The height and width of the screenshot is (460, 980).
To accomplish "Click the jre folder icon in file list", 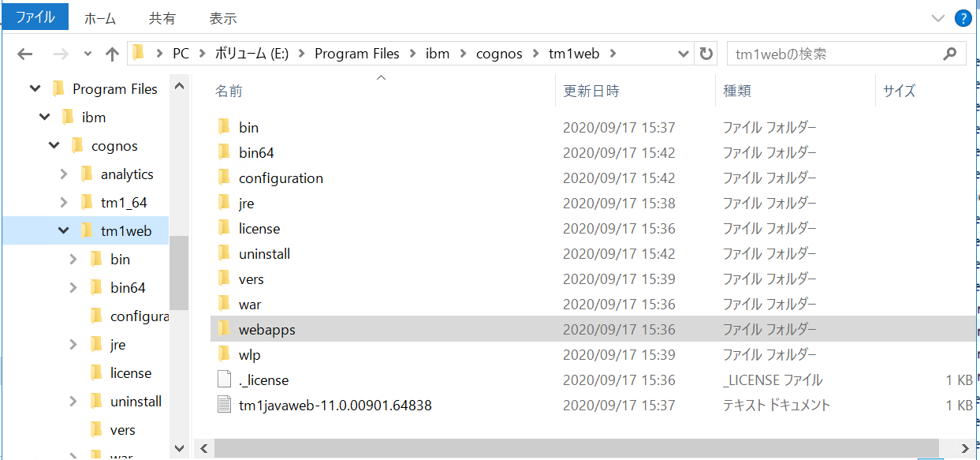I will tap(225, 203).
